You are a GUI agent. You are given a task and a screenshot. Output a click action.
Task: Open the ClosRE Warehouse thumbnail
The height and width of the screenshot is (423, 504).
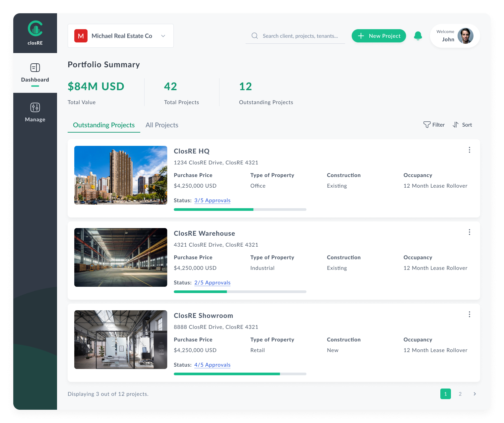[x=121, y=257]
